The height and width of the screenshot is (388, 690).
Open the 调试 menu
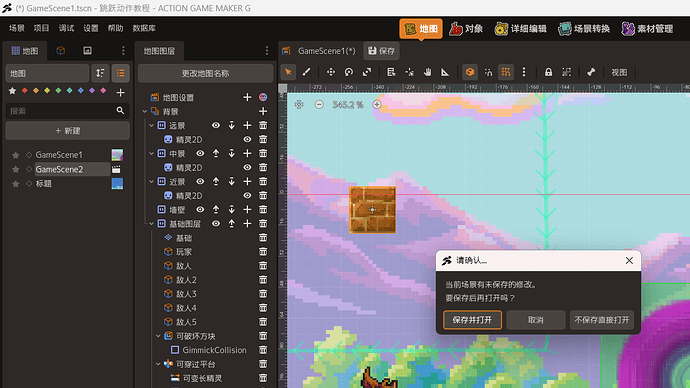(66, 28)
